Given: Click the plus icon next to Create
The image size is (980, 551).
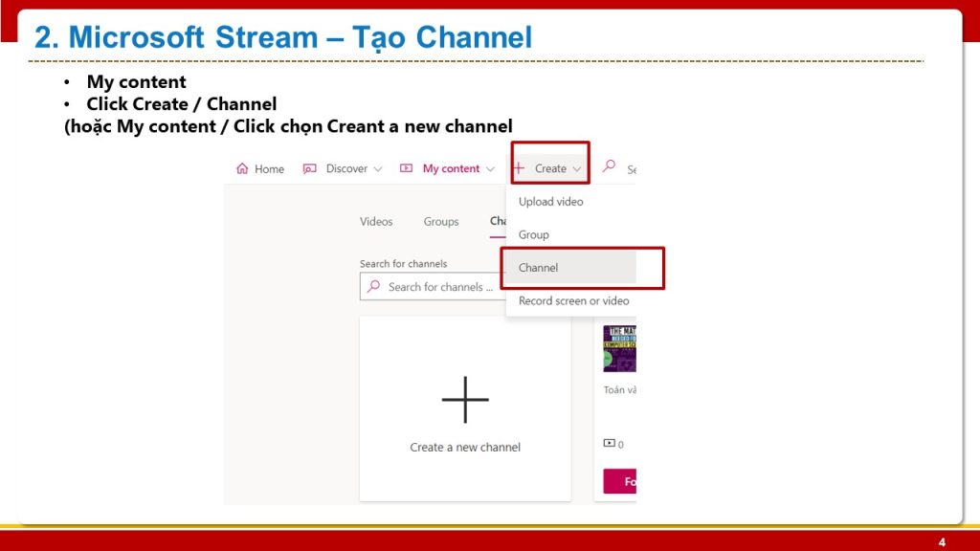Looking at the screenshot, I should (x=518, y=168).
